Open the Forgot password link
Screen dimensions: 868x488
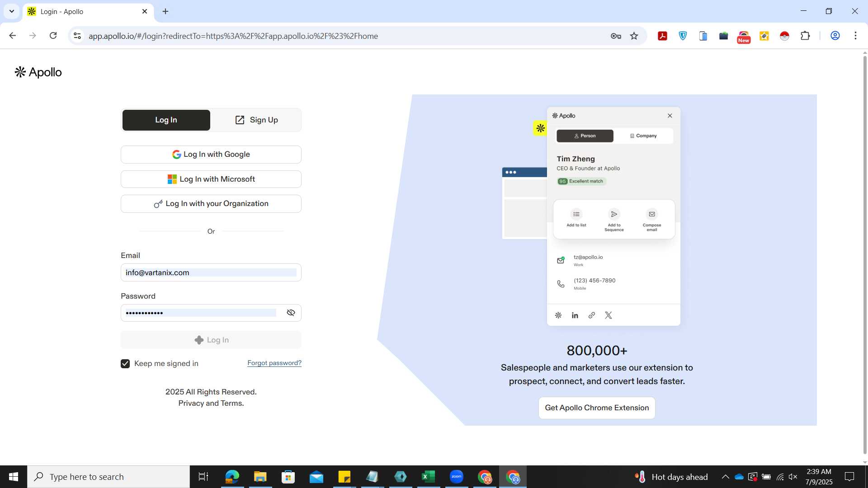(274, 363)
